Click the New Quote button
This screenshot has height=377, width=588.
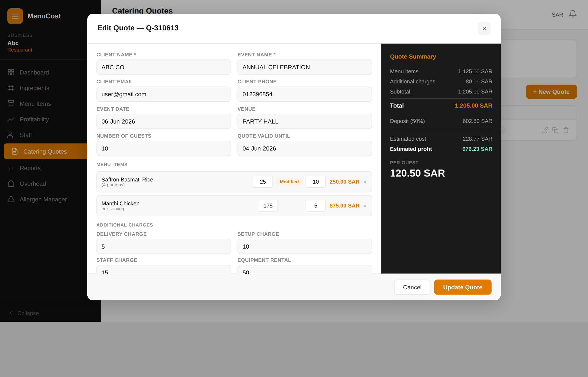coord(551,92)
